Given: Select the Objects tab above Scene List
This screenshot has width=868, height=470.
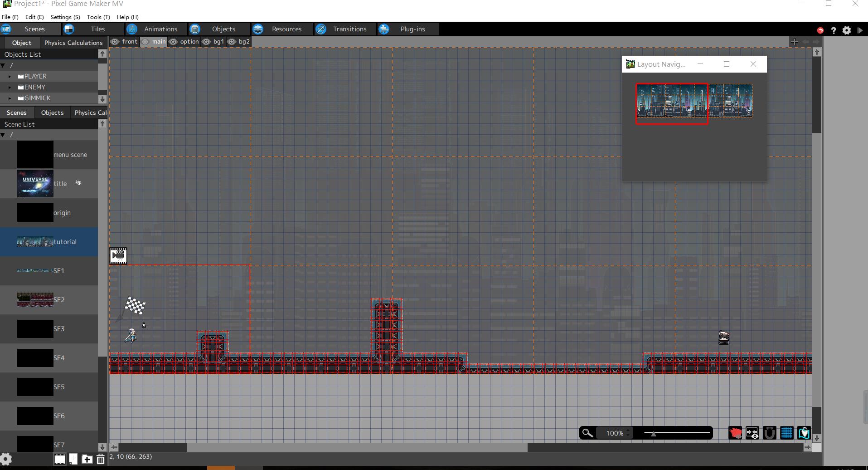Looking at the screenshot, I should point(52,113).
